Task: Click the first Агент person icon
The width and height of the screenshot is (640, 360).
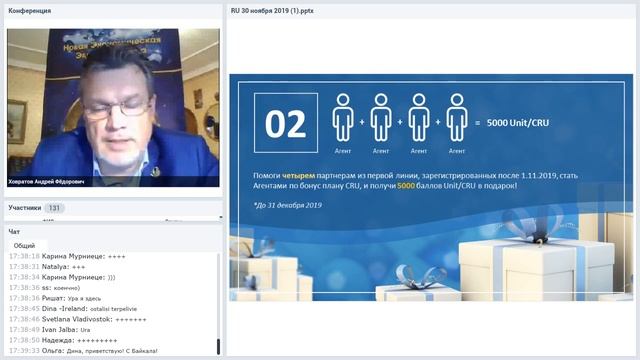Action: (343, 118)
